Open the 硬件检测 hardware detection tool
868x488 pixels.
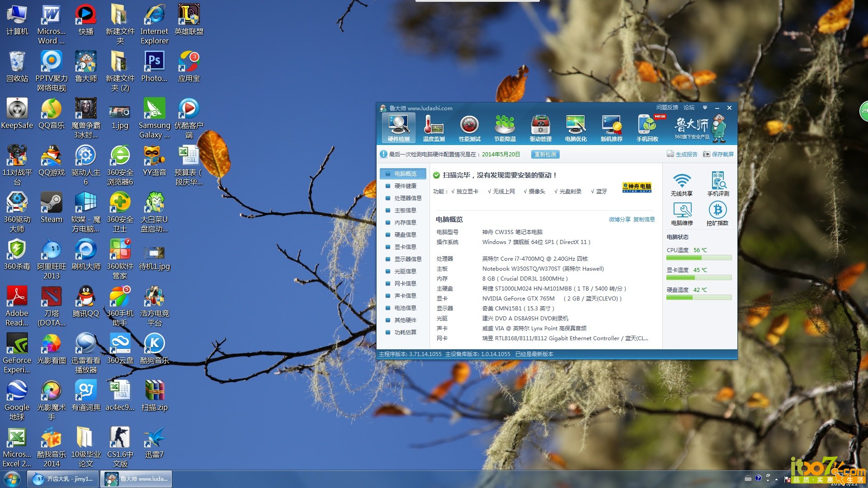[x=398, y=128]
